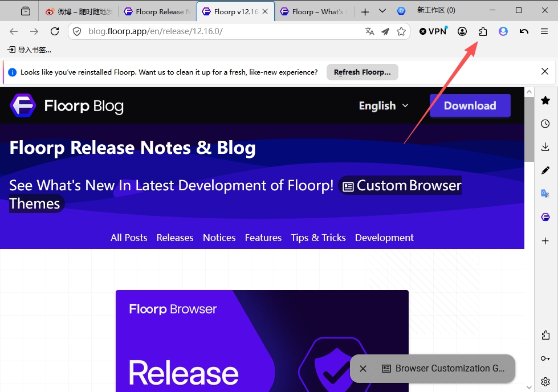This screenshot has height=392, width=558.
Task: Open the notes pencil panel in sidebar
Action: 545,170
